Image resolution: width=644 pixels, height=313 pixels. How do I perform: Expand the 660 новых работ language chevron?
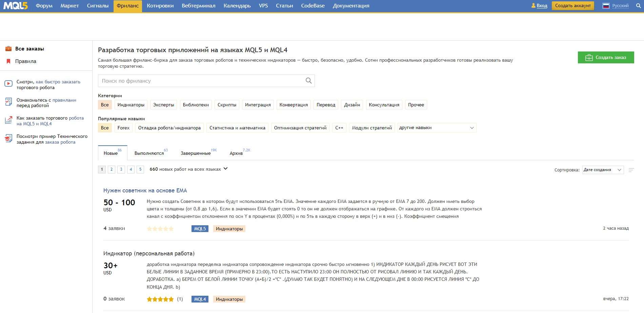225,169
